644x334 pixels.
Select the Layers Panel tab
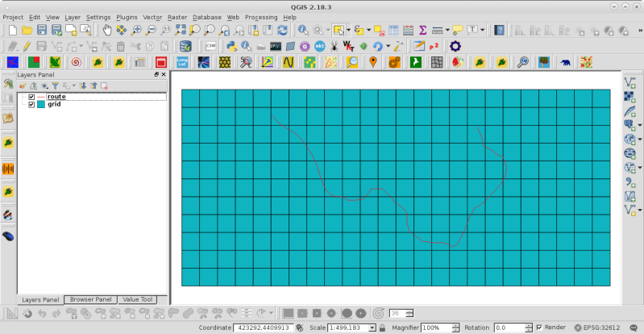40,300
